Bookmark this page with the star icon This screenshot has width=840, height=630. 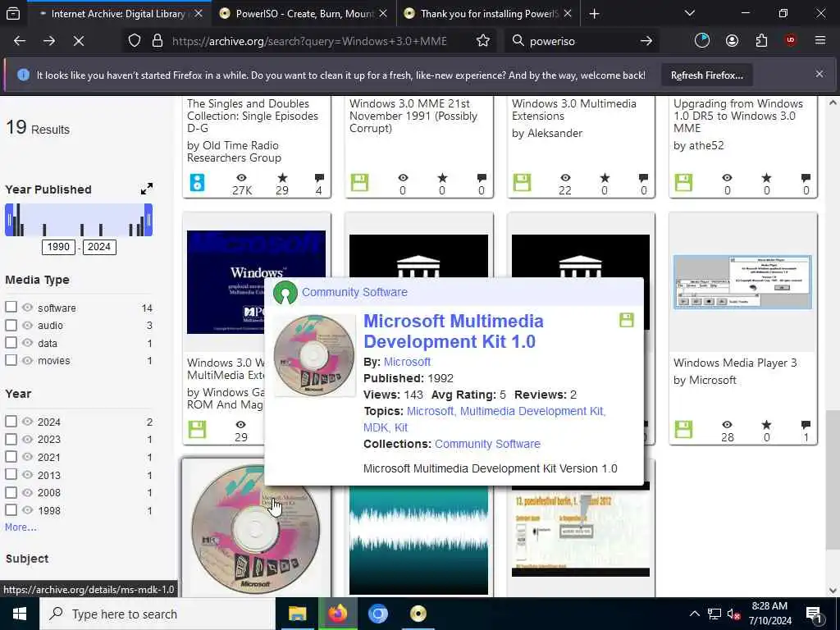(x=483, y=41)
